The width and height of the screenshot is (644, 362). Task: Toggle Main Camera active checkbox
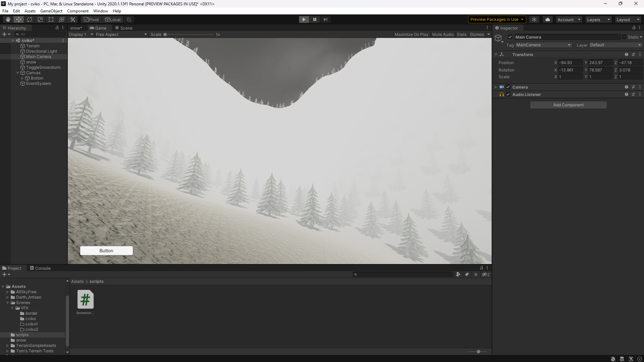510,37
